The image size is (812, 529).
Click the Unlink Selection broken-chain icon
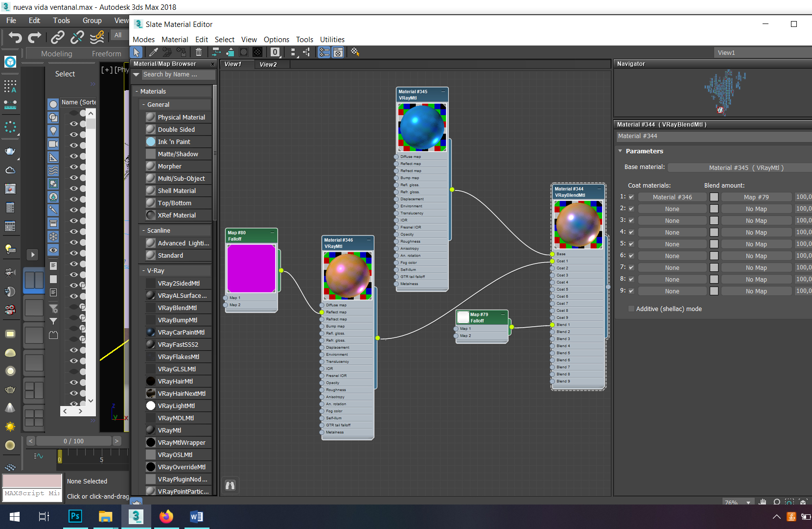(77, 37)
